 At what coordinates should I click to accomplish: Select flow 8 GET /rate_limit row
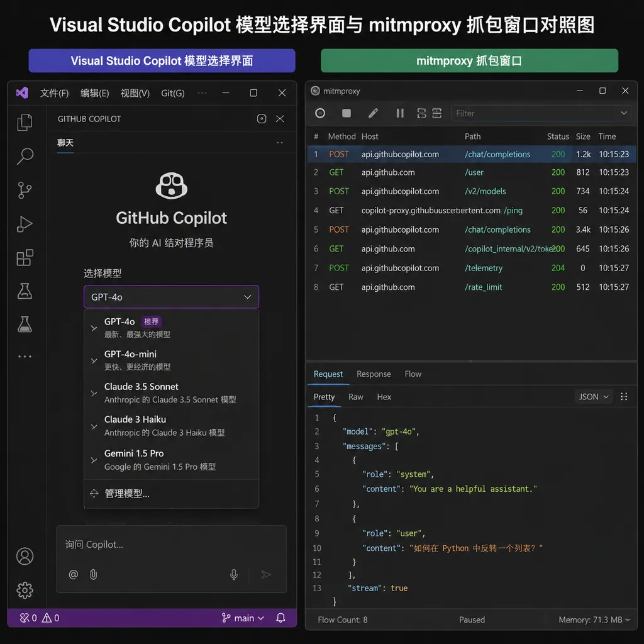point(472,287)
